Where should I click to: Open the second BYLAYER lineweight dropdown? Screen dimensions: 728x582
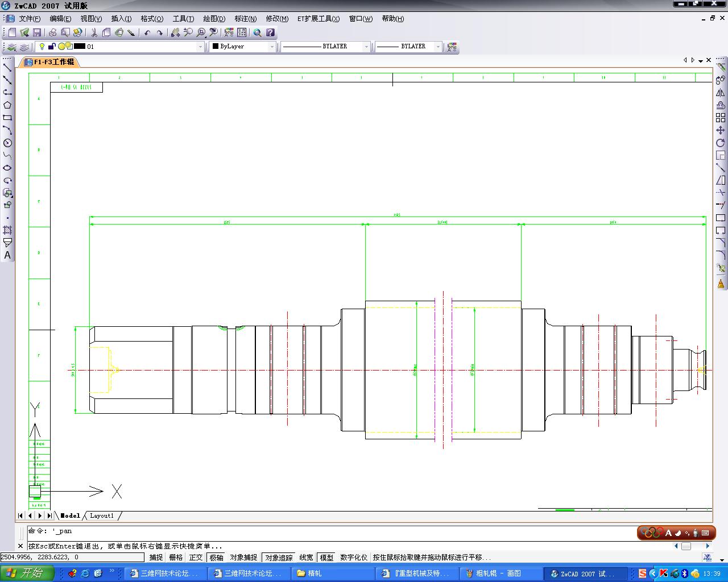click(438, 47)
